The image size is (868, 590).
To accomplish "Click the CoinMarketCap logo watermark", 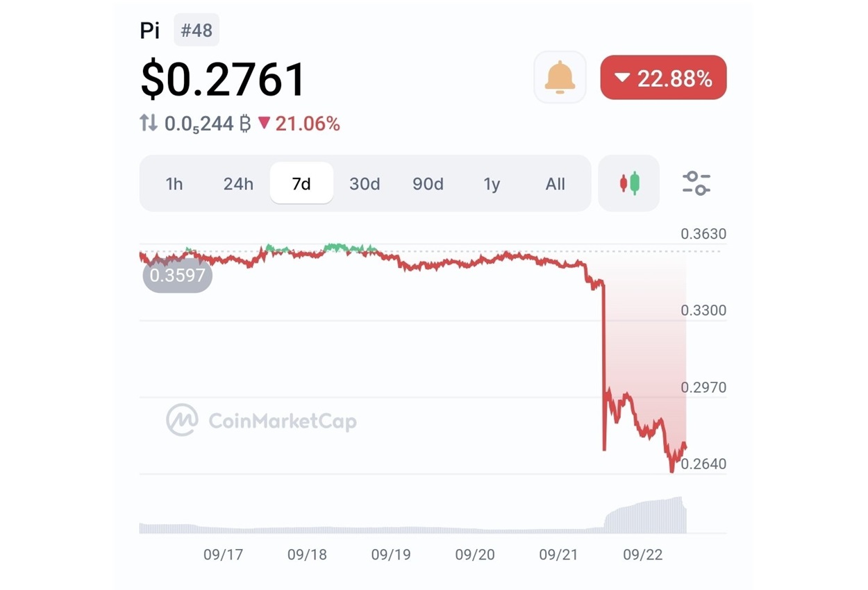I will (261, 421).
